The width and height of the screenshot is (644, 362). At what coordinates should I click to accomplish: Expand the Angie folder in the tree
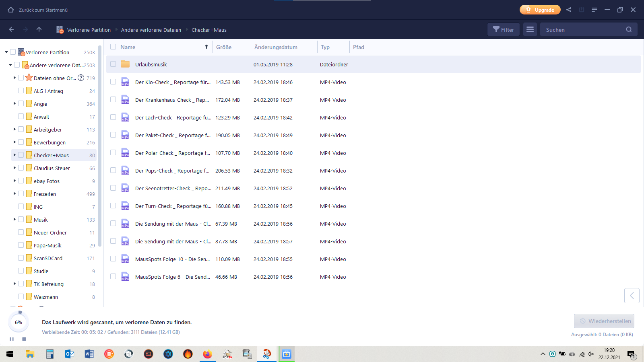coord(14,103)
